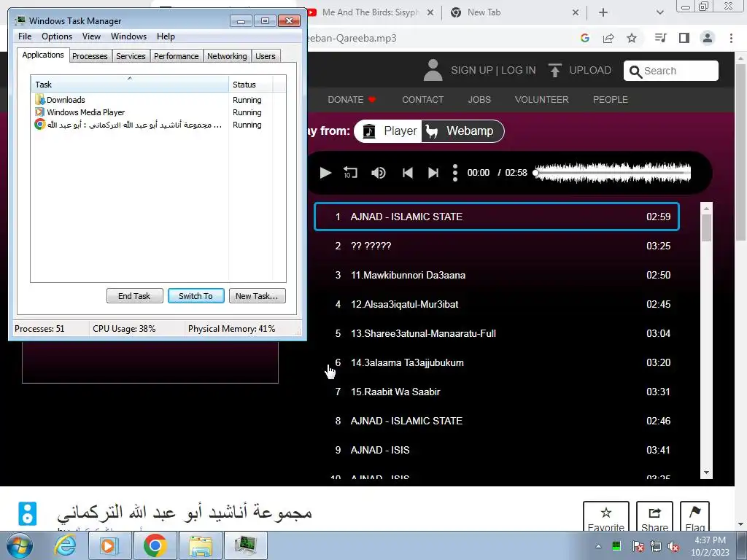Open the SIGN UP | LOG IN link

(x=493, y=71)
